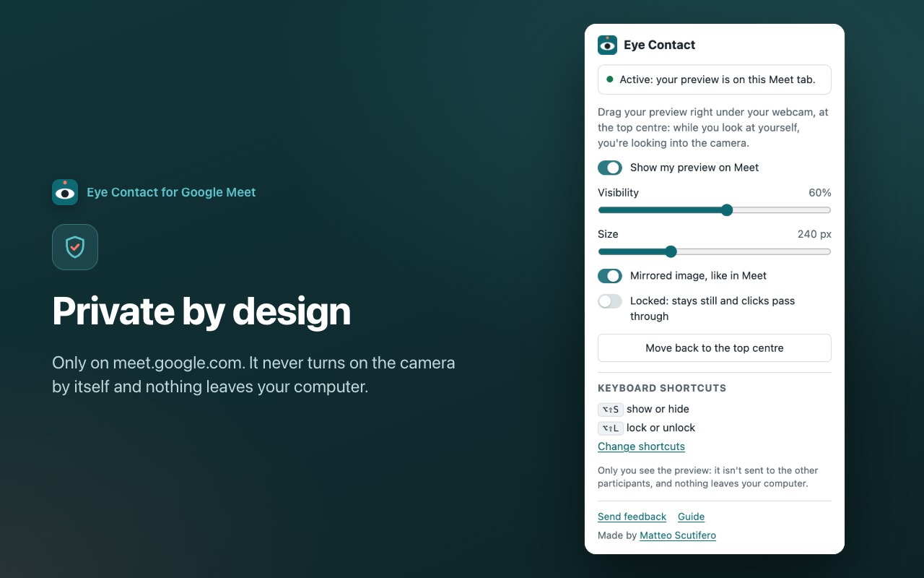Click the lock or unlock shortcut key badge
924x578 pixels.
[x=611, y=428]
